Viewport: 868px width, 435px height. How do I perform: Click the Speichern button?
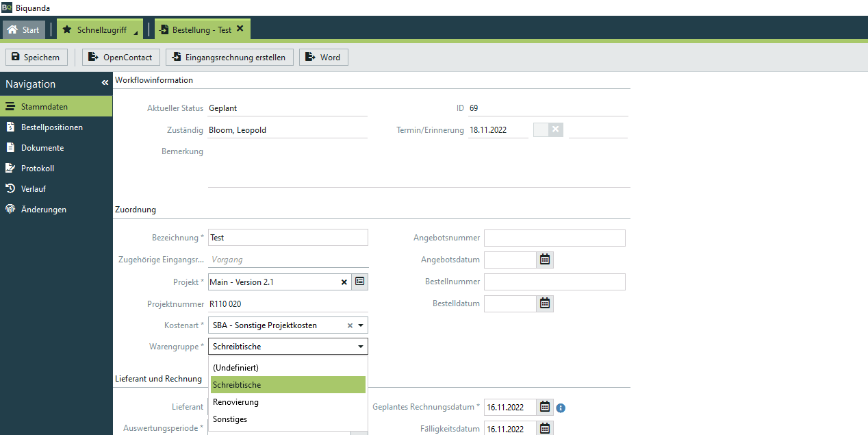[x=36, y=58]
